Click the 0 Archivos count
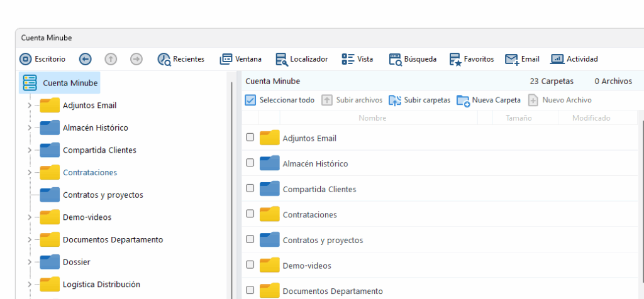The height and width of the screenshot is (299, 644). click(613, 81)
